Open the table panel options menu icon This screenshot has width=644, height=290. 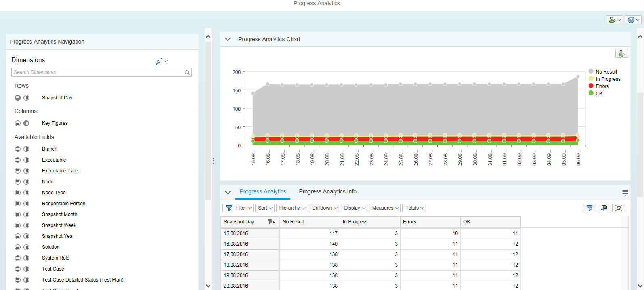pyautogui.click(x=625, y=193)
